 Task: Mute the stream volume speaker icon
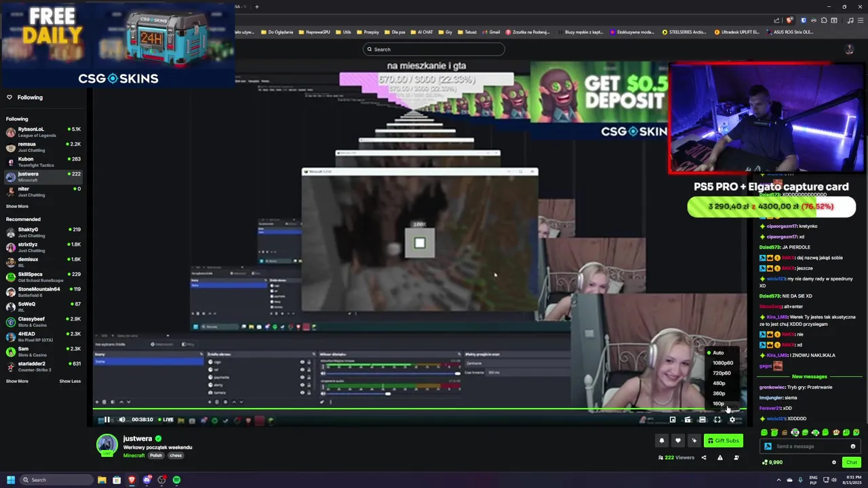(122, 420)
